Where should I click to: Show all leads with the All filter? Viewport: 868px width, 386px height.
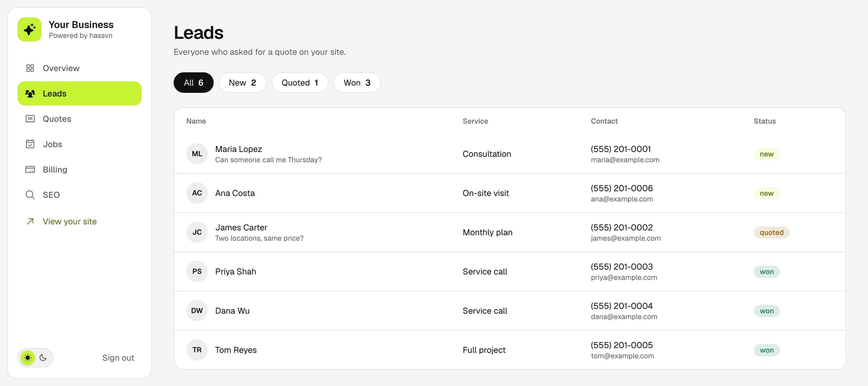[x=193, y=83]
